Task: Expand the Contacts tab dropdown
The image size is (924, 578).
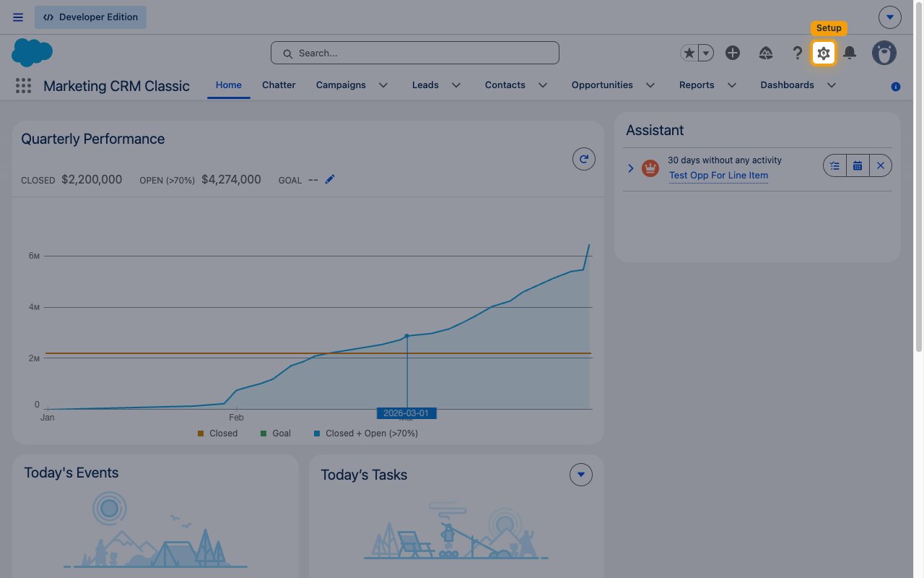Action: click(543, 85)
